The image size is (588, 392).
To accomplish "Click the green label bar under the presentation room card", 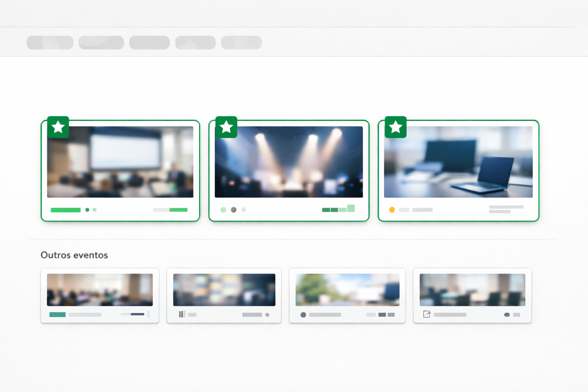I will 65,210.
